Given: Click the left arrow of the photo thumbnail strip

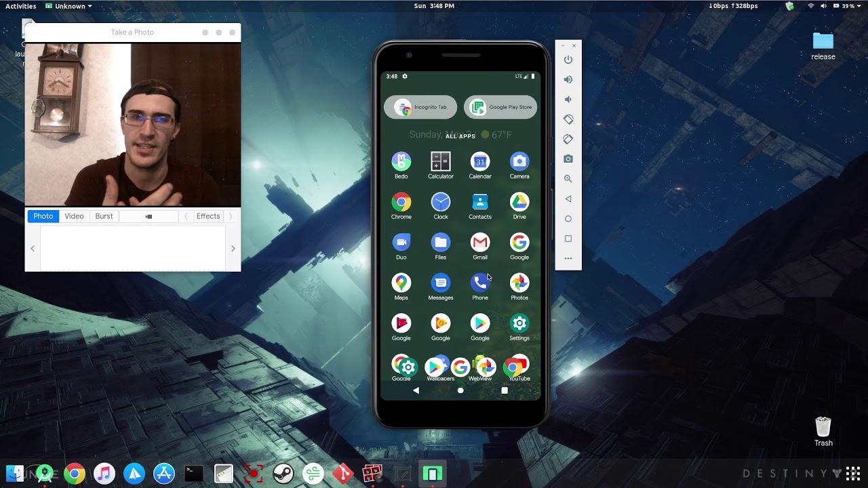Looking at the screenshot, I should (33, 249).
